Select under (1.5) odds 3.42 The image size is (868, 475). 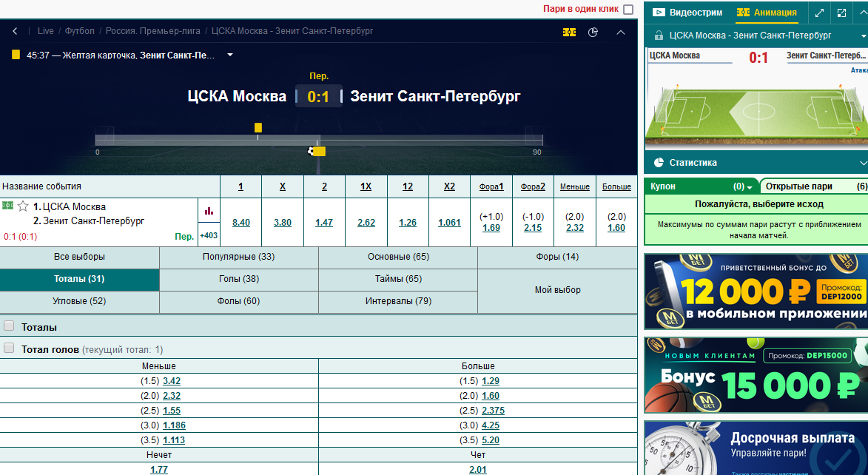coord(172,382)
